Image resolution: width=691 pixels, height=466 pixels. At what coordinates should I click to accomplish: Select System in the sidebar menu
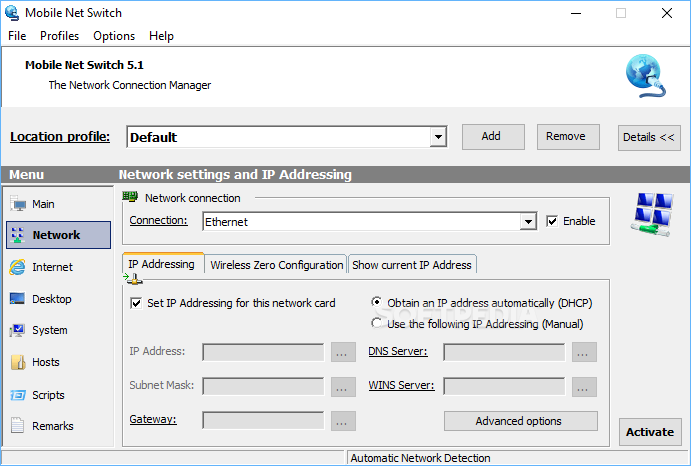click(58, 330)
